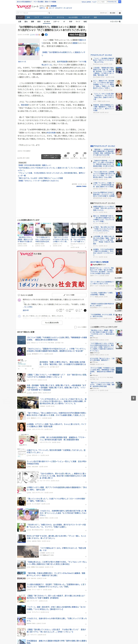Open オリジナル navigation tab

pyautogui.click(x=60, y=17)
